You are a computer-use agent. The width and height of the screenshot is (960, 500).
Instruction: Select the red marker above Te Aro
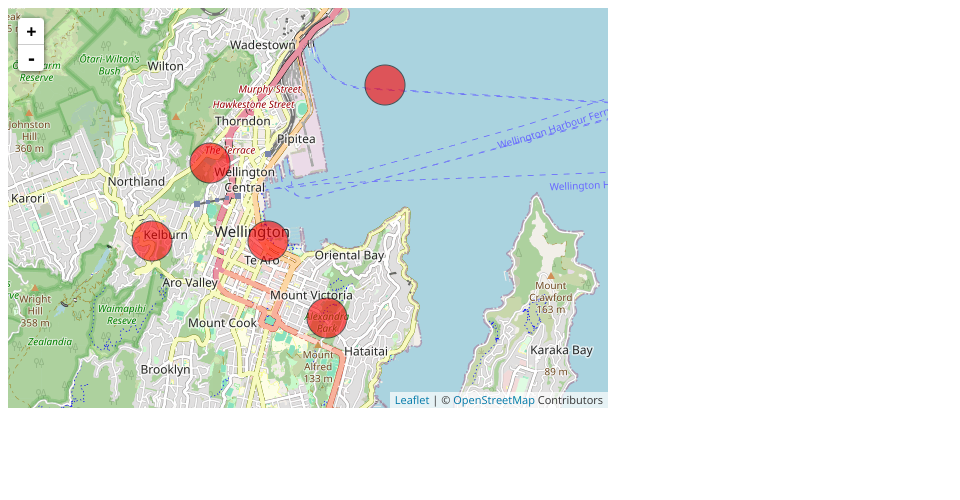coord(268,241)
